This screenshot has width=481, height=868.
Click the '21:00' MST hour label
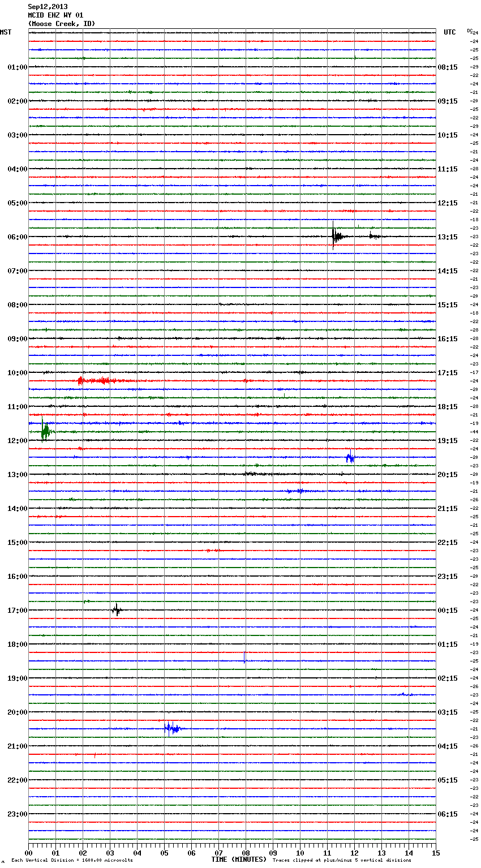click(x=18, y=746)
